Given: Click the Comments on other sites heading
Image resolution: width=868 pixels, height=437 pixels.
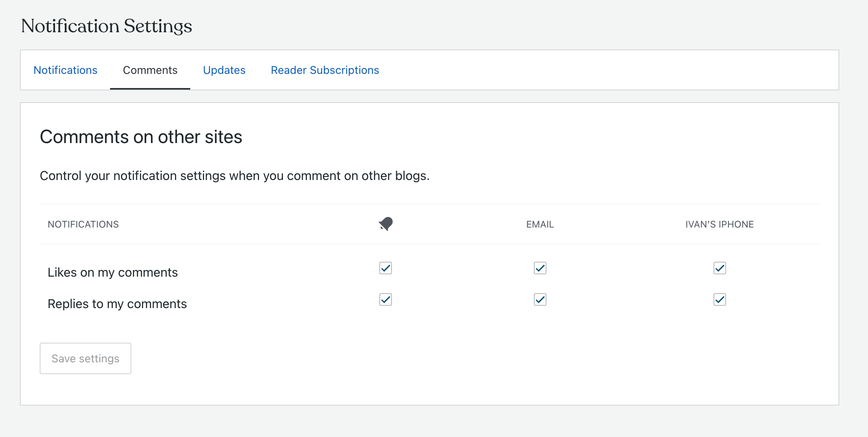Looking at the screenshot, I should (x=141, y=137).
